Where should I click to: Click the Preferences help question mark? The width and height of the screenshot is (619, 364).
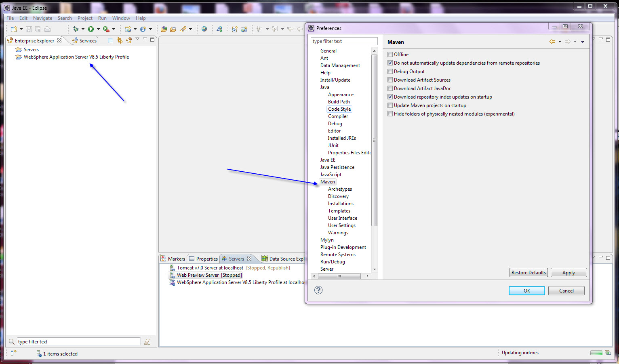[318, 290]
